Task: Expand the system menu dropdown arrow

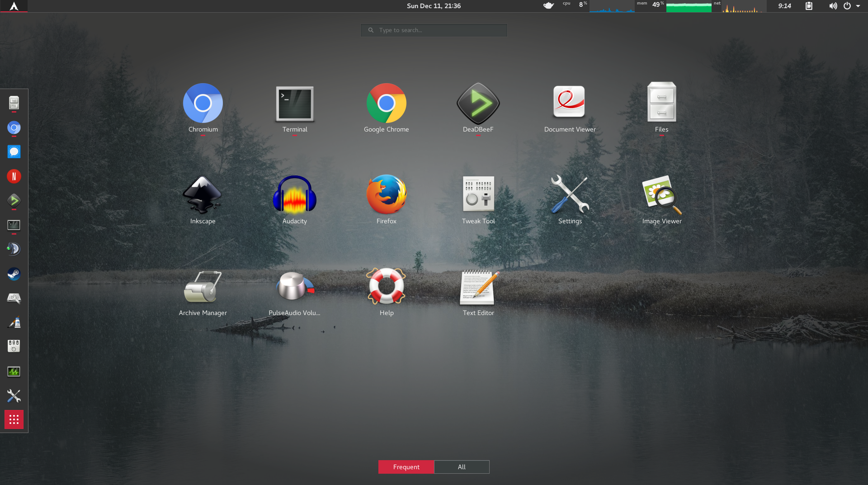Action: [858, 6]
